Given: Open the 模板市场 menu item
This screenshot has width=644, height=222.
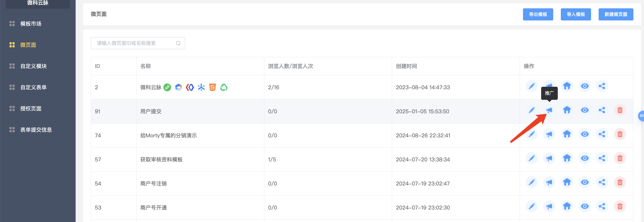Looking at the screenshot, I should click(x=31, y=24).
